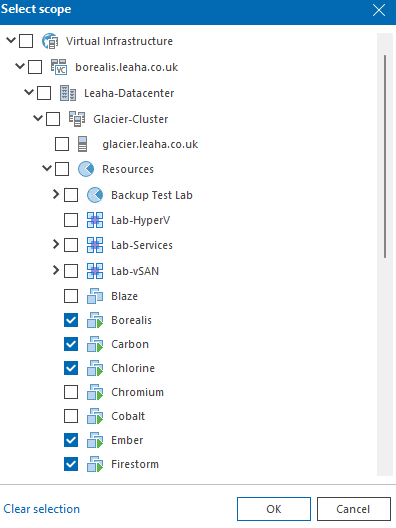Select the Lab-vSAN tree item label
Viewport: 396px width, 528px height.
(135, 271)
